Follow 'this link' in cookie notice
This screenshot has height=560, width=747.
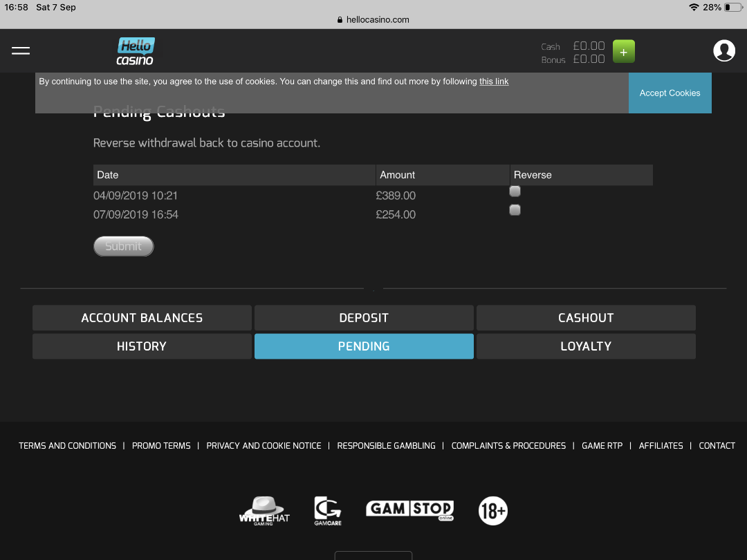tap(494, 82)
